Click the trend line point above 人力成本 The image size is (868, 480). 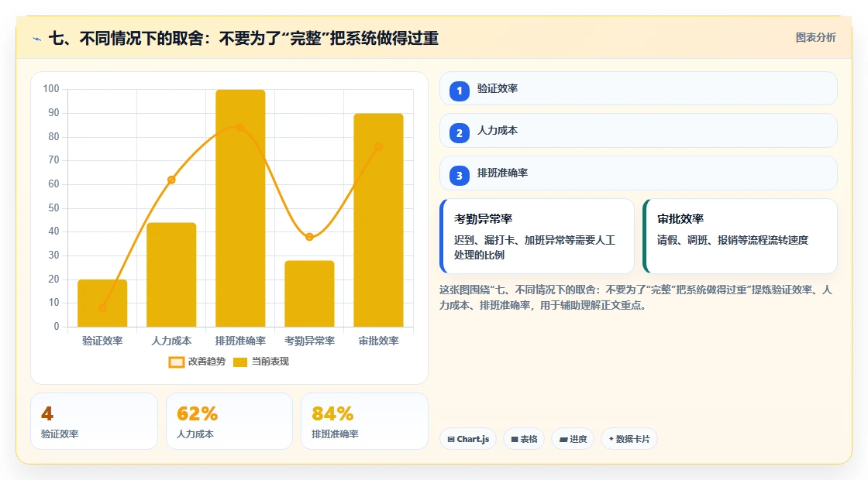click(171, 180)
